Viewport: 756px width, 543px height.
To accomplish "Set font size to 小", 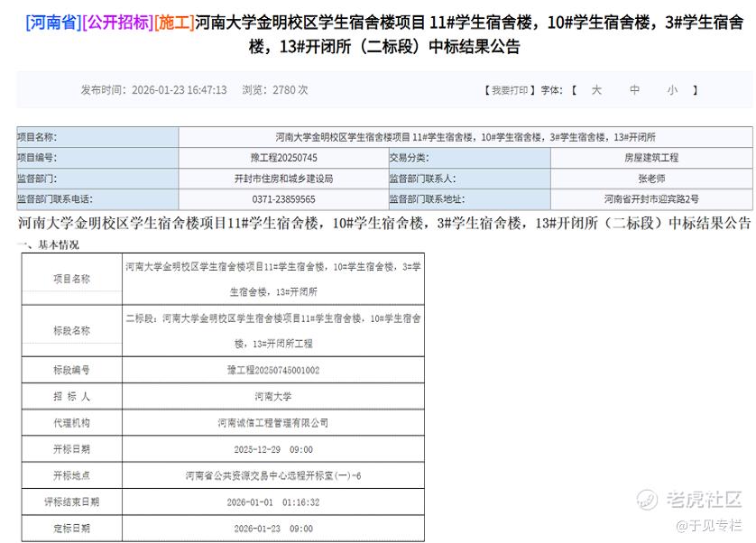I will [x=672, y=90].
